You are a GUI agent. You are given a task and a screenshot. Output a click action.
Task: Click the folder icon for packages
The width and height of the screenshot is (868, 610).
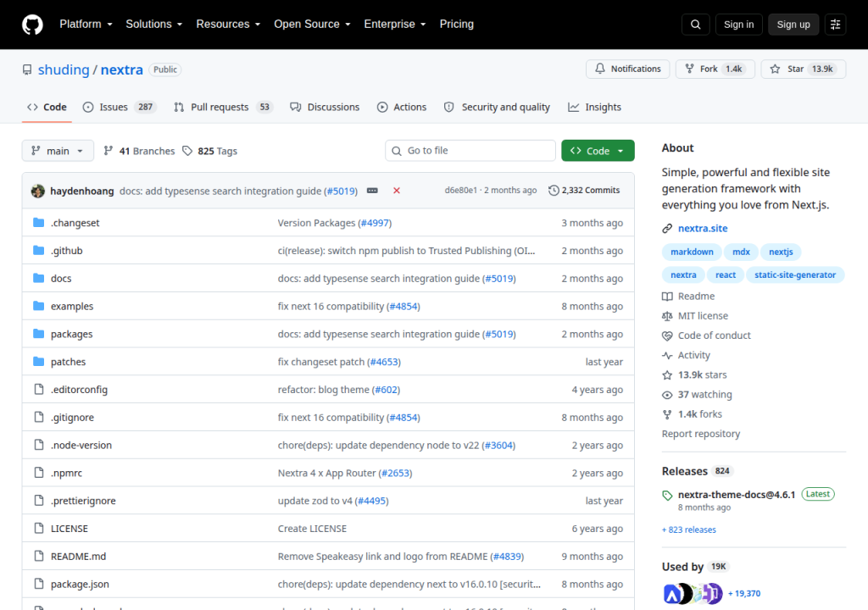tap(38, 334)
